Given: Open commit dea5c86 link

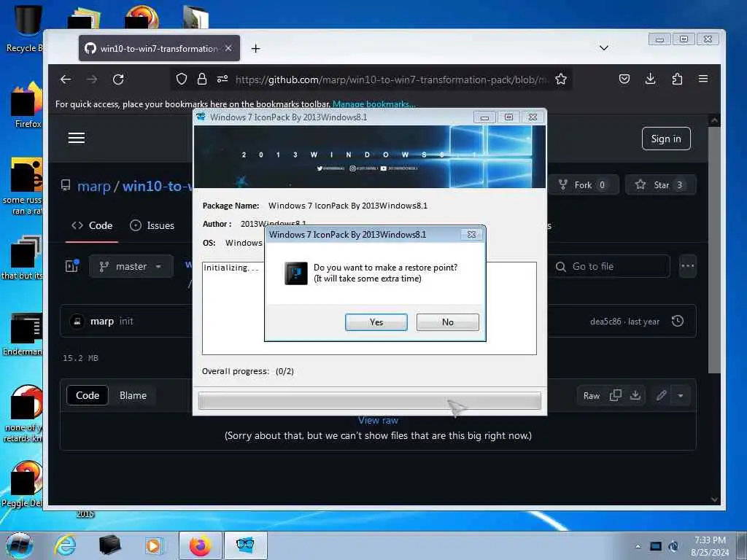Looking at the screenshot, I should click(605, 322).
